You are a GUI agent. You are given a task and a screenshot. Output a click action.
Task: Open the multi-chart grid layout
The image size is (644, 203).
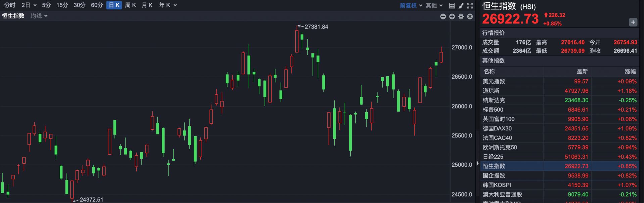tap(452, 5)
